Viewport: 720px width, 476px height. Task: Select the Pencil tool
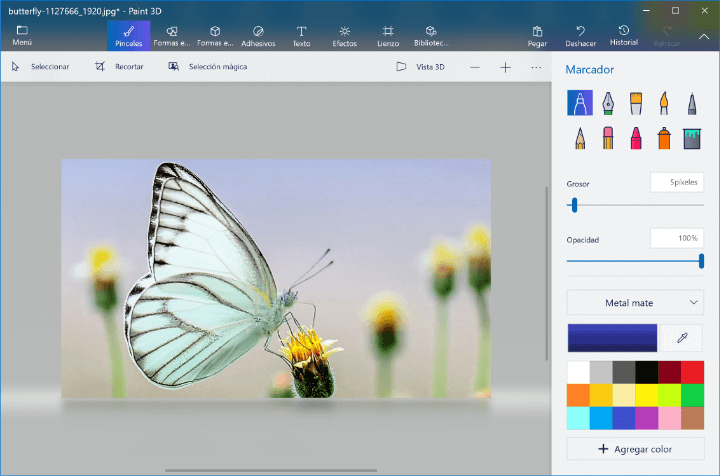click(x=580, y=138)
